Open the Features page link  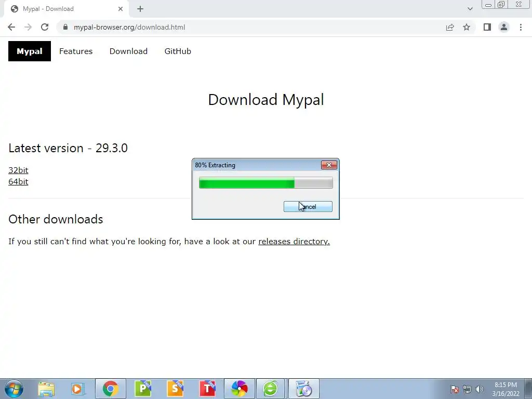[x=76, y=51]
